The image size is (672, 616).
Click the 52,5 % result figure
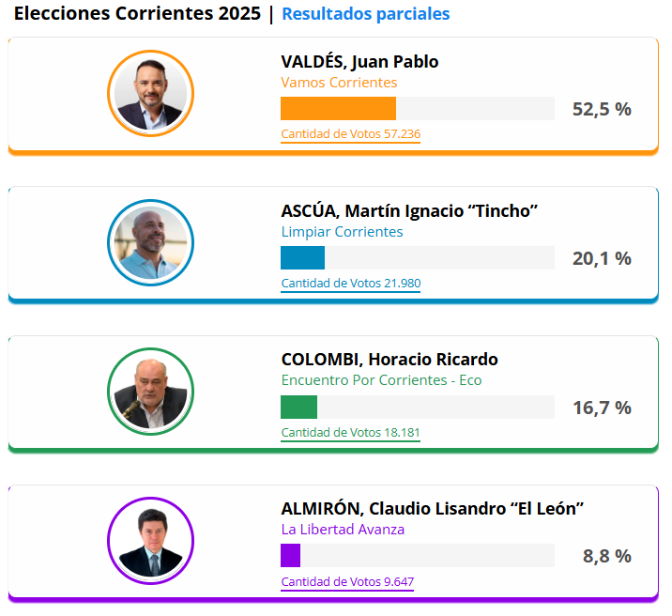pos(602,109)
